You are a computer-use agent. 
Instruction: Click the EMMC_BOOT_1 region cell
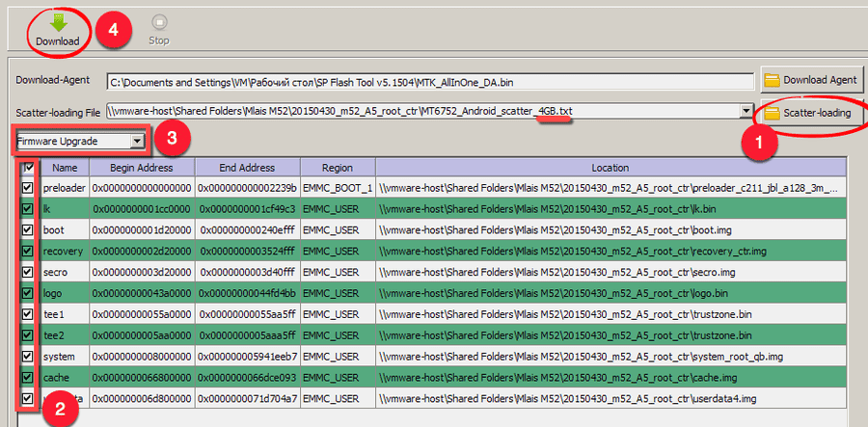[338, 188]
